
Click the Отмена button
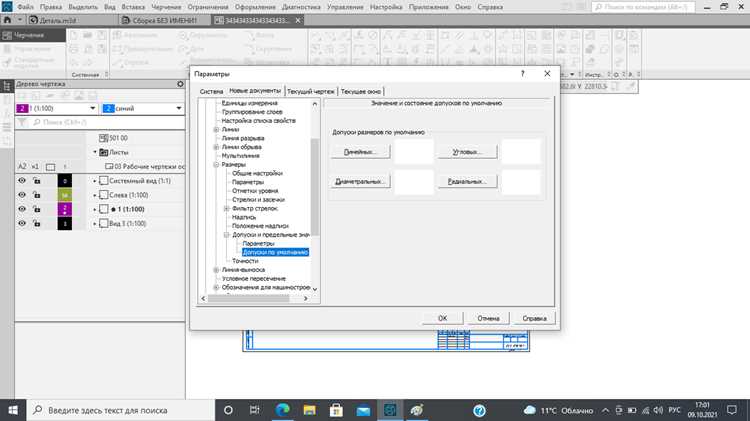pyautogui.click(x=488, y=318)
